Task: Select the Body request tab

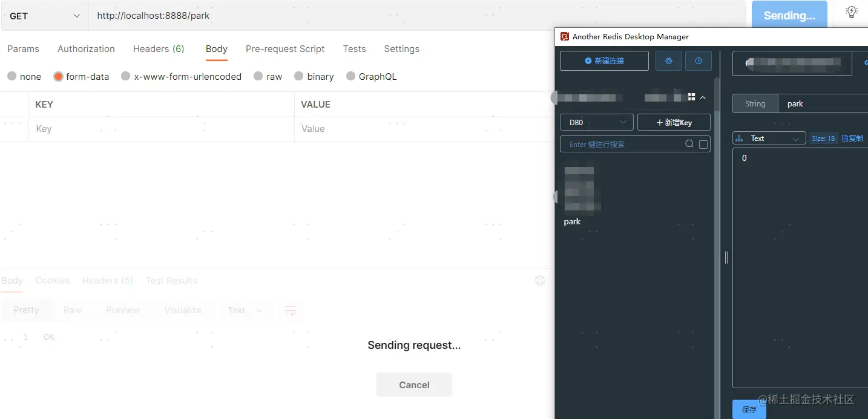Action: pyautogui.click(x=217, y=49)
